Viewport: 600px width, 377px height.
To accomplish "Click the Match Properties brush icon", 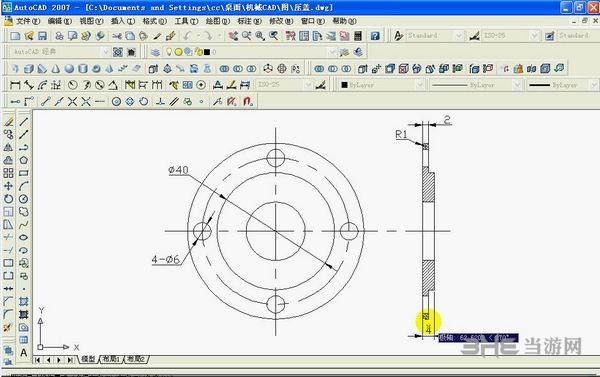I will (x=157, y=36).
